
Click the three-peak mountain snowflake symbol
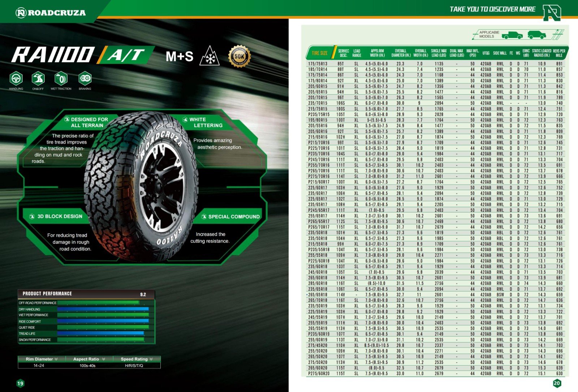(210, 56)
